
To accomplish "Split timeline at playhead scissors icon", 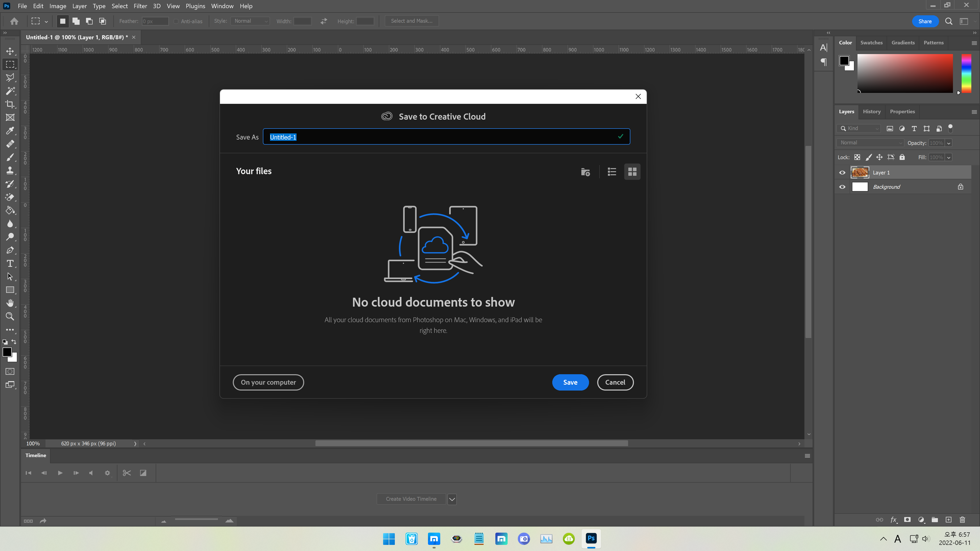I will click(127, 473).
